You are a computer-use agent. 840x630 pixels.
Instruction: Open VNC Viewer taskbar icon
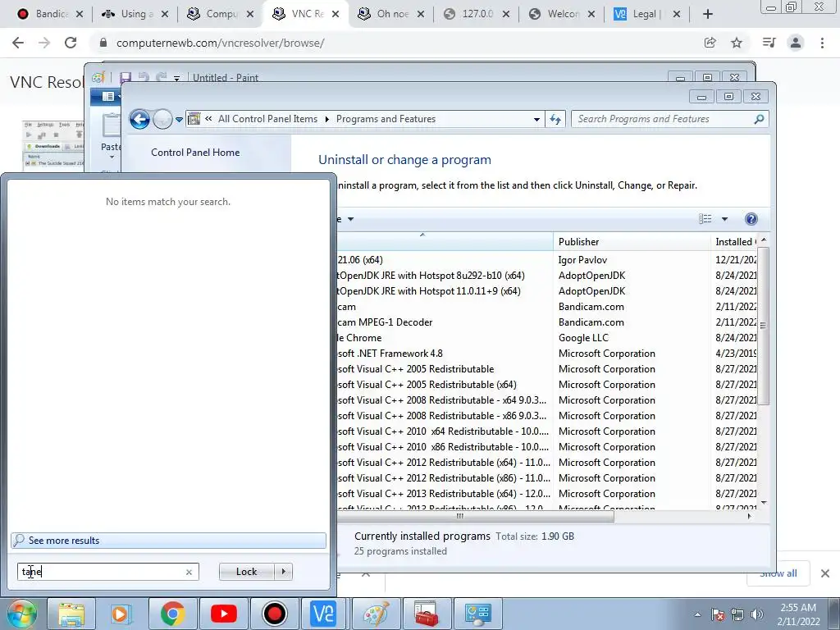point(323,614)
